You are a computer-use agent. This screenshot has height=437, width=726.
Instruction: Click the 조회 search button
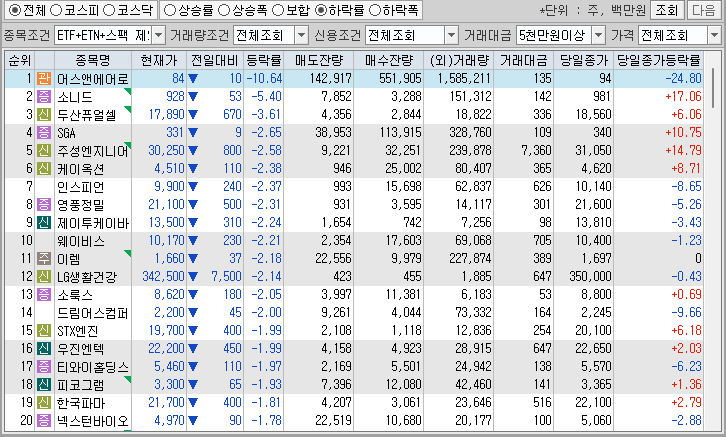[666, 10]
